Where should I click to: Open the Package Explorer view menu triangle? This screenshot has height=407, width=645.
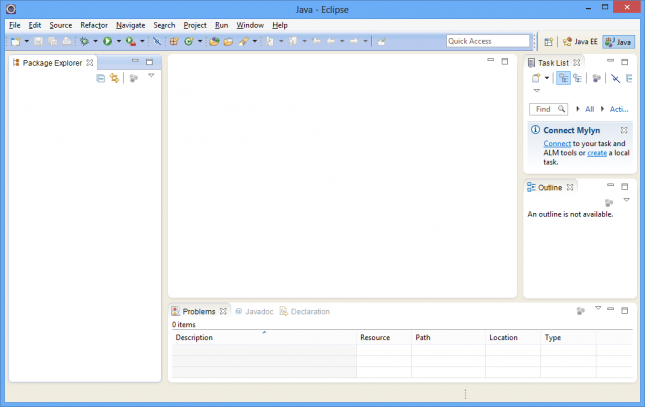click(x=151, y=76)
